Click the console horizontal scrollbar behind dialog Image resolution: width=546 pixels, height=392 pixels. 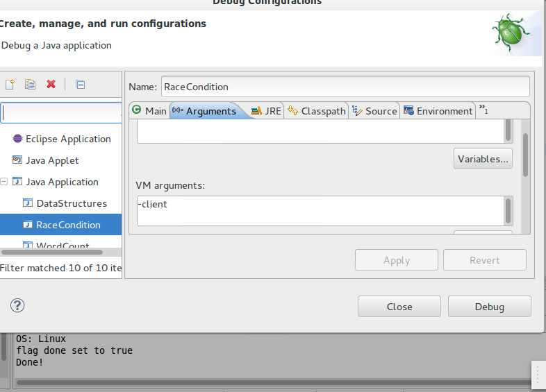coord(274,382)
